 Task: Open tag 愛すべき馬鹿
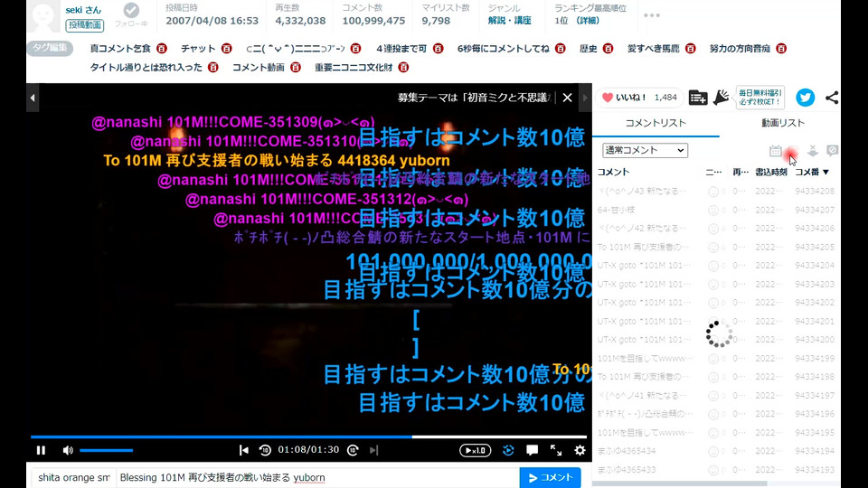coord(653,49)
